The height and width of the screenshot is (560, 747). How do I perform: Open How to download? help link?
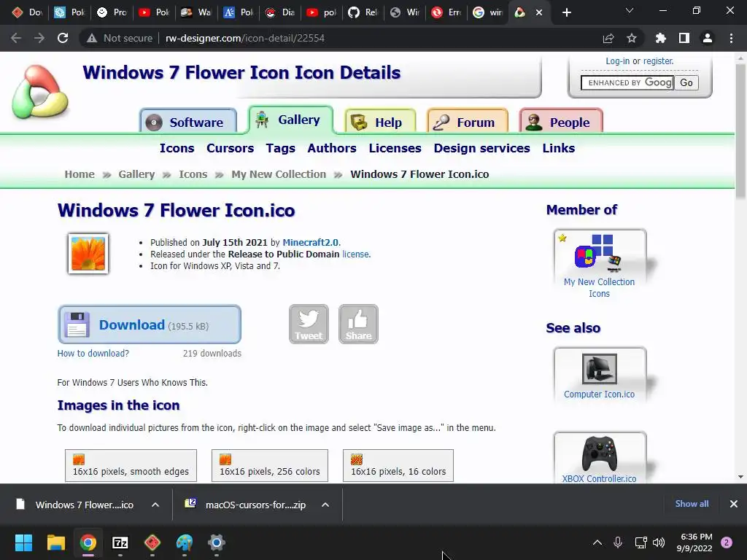[x=93, y=354]
